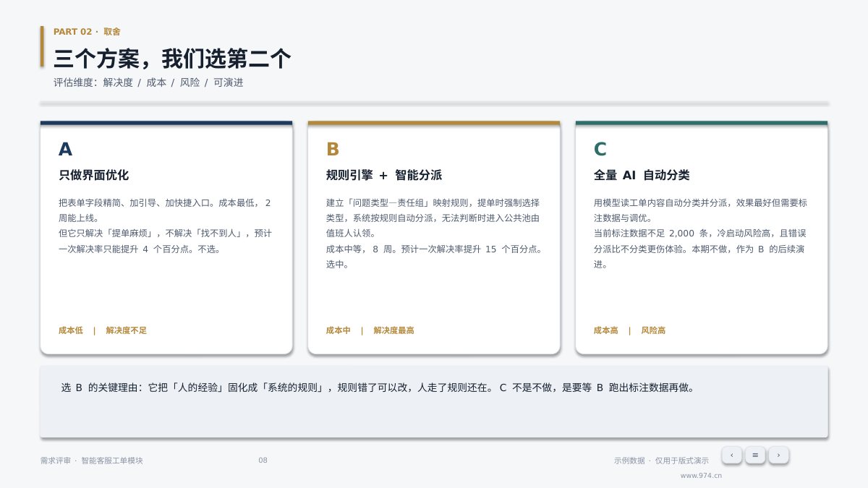Go to the previous slide arrow
Screen dimensions: 868x488
click(731, 455)
